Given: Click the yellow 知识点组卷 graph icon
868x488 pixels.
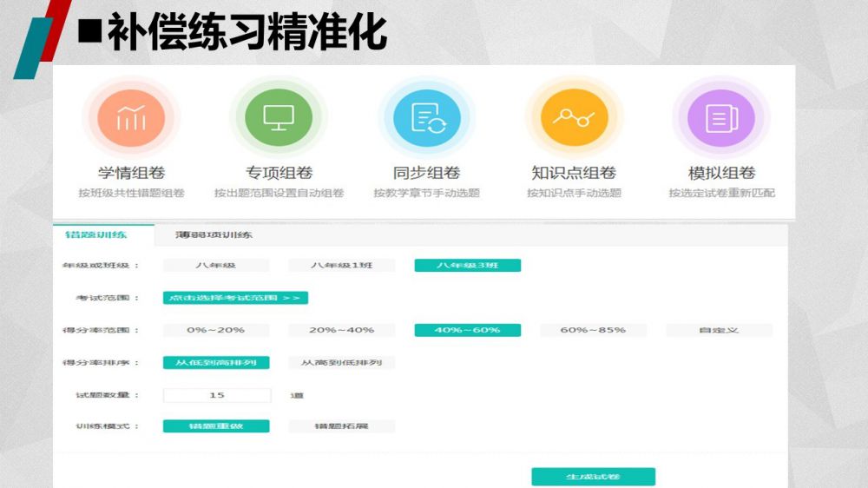Looking at the screenshot, I should pyautogui.click(x=574, y=117).
